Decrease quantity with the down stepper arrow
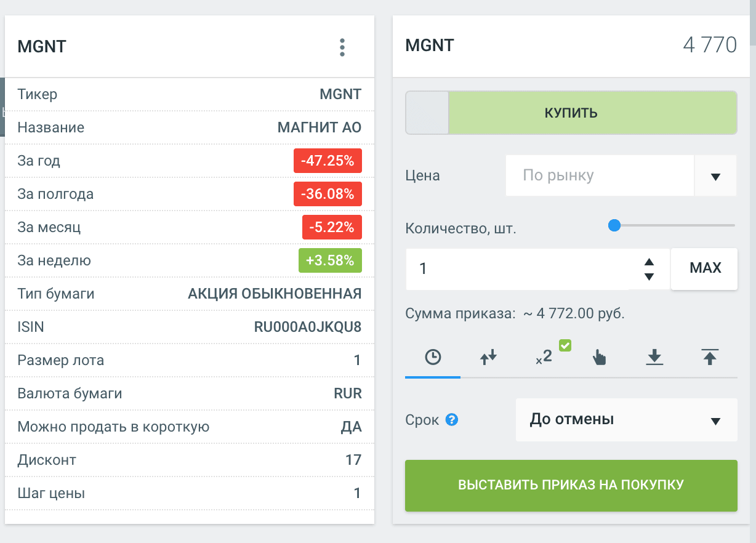The width and height of the screenshot is (756, 543). pos(649,276)
